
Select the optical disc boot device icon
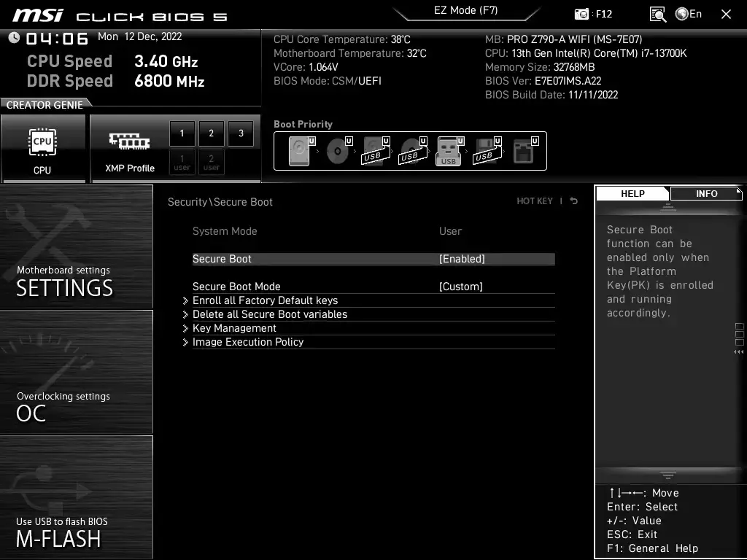(x=338, y=151)
